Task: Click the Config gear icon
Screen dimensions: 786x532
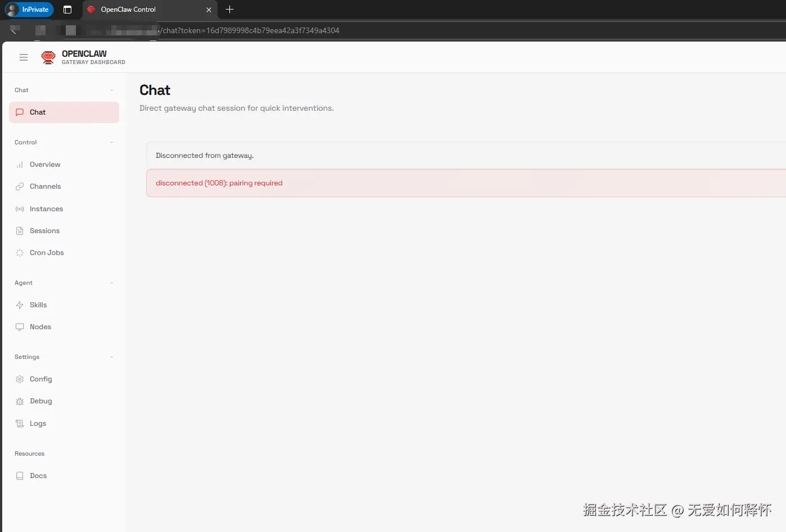Action: (20, 379)
